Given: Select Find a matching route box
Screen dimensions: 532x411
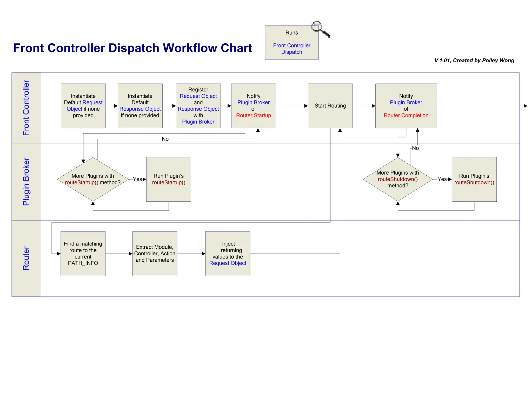Looking at the screenshot, I should 83,254.
